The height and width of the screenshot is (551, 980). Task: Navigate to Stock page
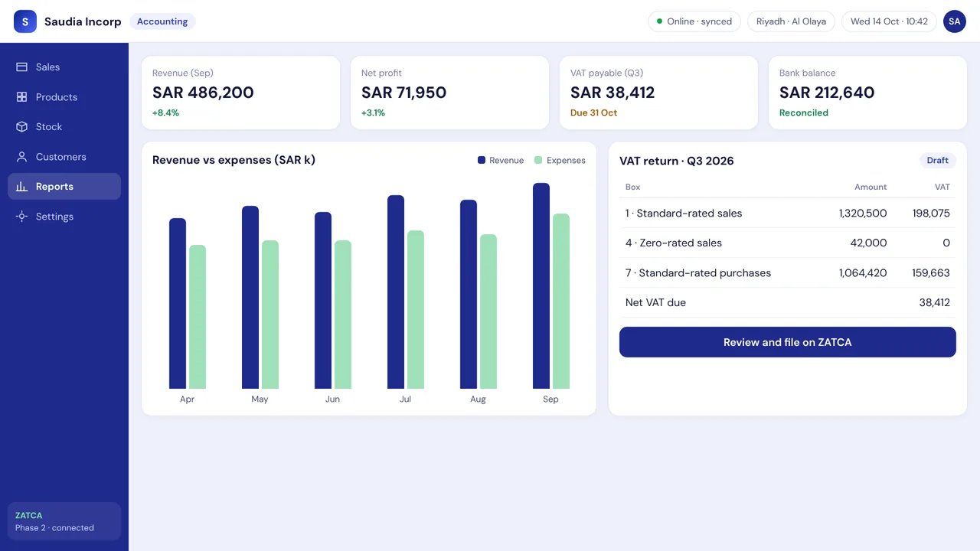pyautogui.click(x=64, y=127)
